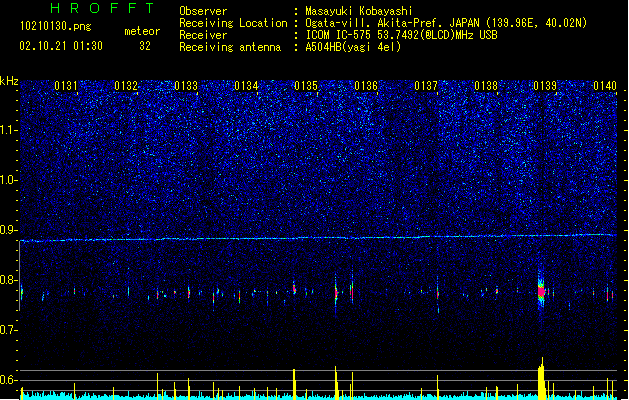Click time marker 0139
This screenshot has height=400, width=629.
point(545,86)
